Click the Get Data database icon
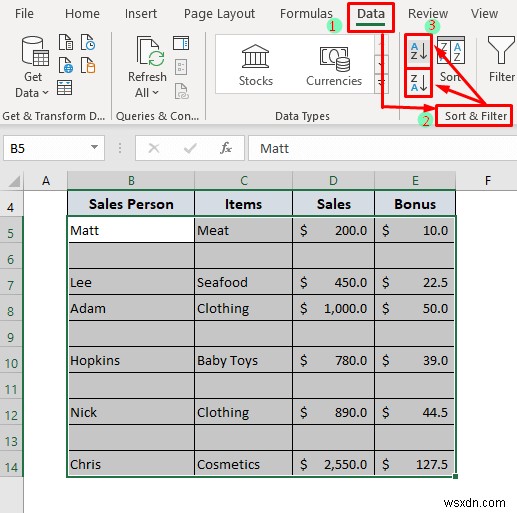The image size is (517, 513). pyautogui.click(x=35, y=52)
